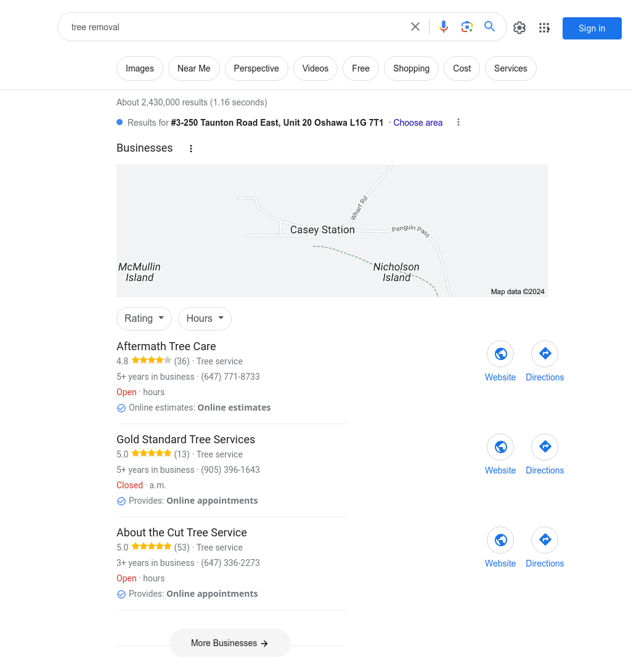Start a voice search with microphone
This screenshot has height=672, width=631.
(444, 27)
